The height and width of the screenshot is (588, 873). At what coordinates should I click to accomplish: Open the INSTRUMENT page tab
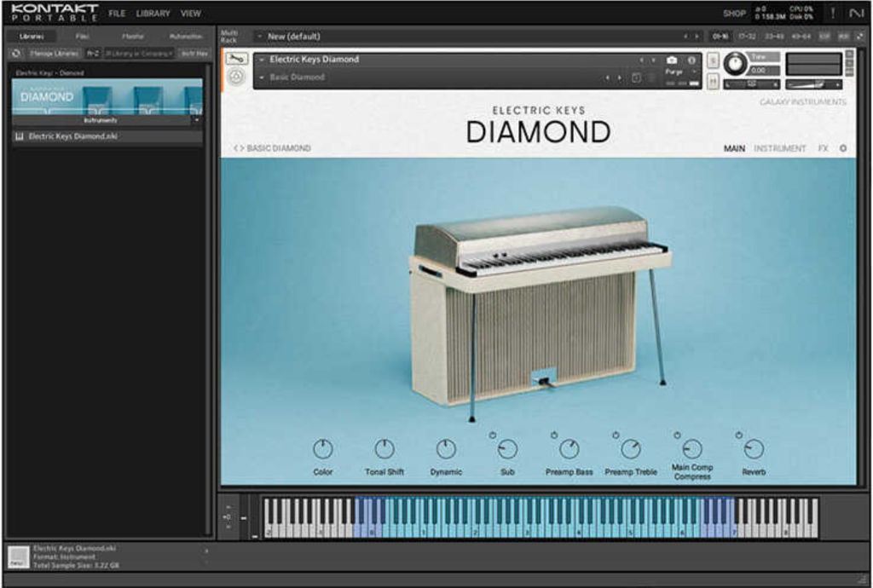click(x=779, y=148)
